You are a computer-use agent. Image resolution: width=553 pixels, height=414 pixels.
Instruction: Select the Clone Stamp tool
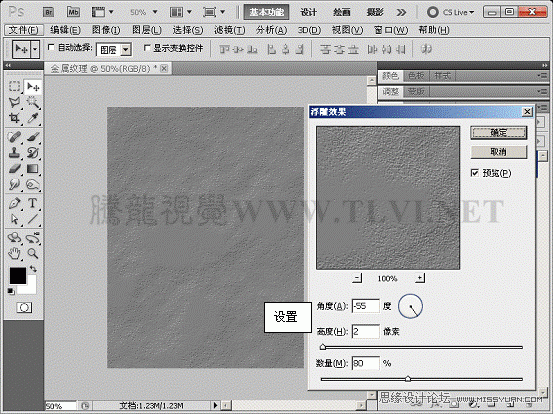(14, 153)
